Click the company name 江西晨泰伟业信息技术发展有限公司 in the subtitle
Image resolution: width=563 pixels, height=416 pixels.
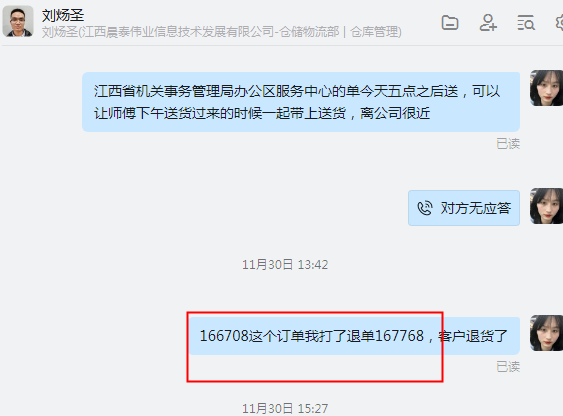pyautogui.click(x=177, y=32)
